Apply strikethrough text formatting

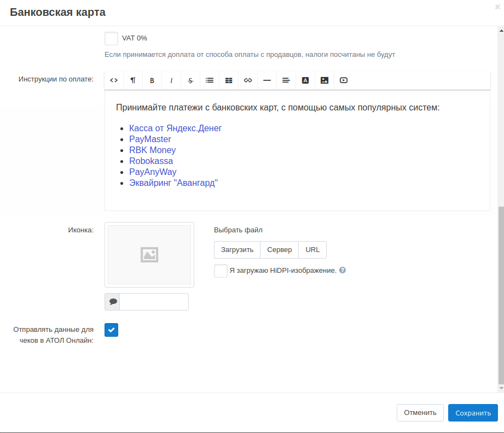(190, 80)
